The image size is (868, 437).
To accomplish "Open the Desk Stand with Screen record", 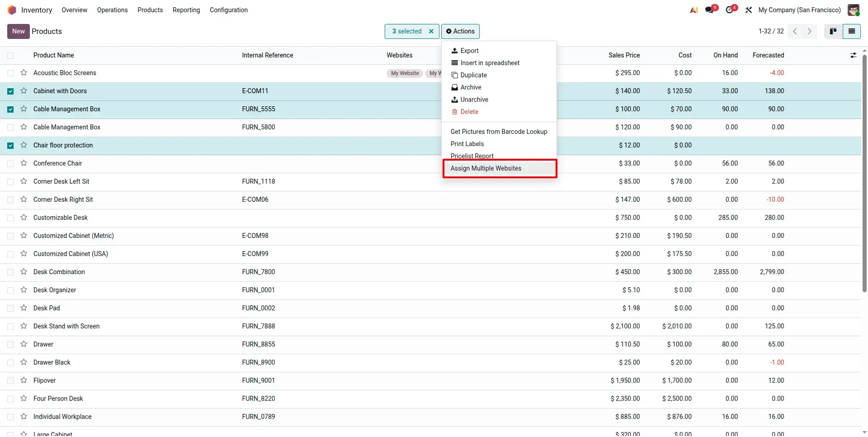I will pos(66,326).
